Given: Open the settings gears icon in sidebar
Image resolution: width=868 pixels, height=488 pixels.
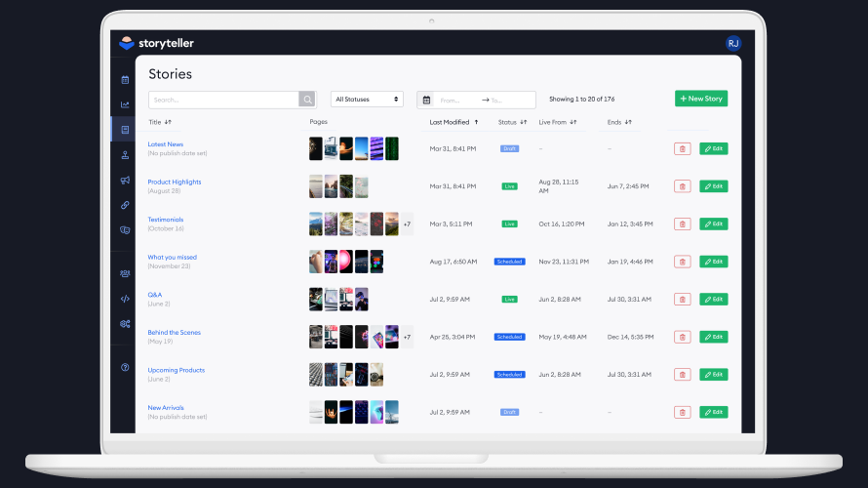Looking at the screenshot, I should (x=125, y=324).
